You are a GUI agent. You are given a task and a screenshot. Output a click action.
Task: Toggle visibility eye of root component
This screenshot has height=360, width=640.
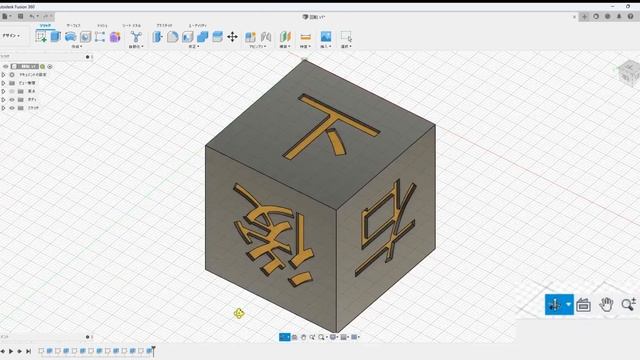tap(6, 67)
